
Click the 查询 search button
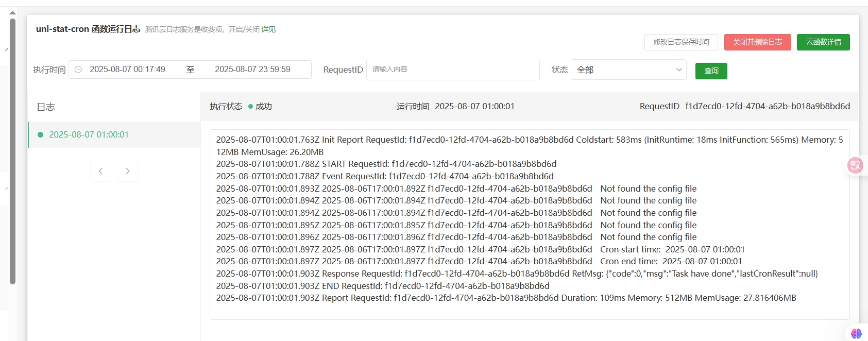711,71
